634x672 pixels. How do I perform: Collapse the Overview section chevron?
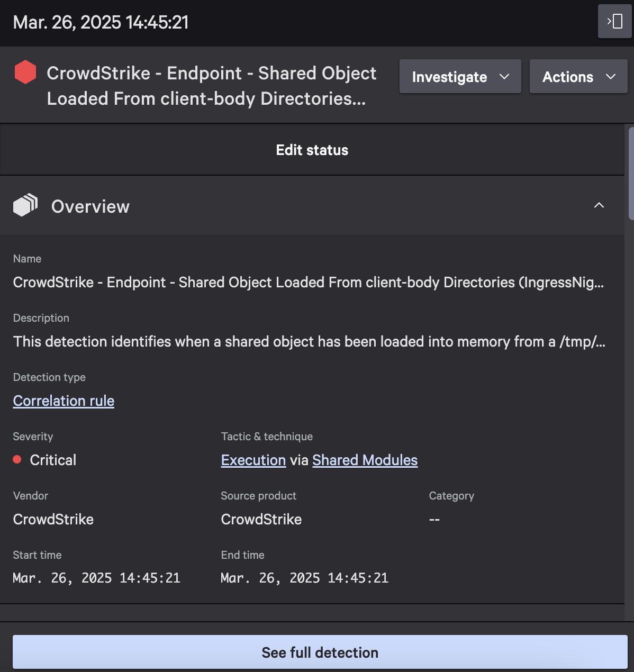pyautogui.click(x=599, y=205)
